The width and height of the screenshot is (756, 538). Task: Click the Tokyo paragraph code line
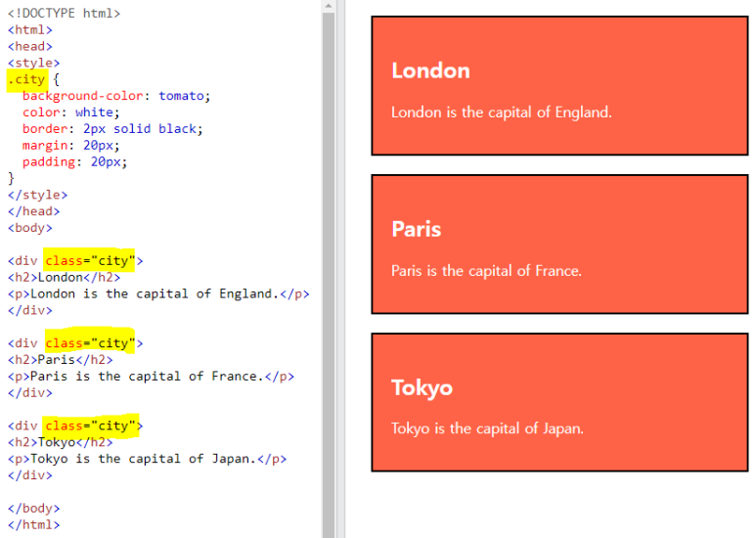pos(147,459)
